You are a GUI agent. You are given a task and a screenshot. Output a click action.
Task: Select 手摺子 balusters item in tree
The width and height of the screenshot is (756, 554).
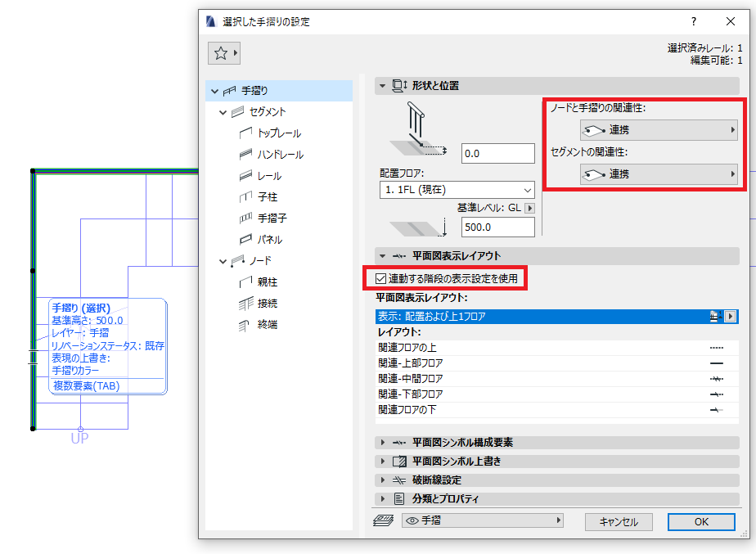click(x=272, y=218)
